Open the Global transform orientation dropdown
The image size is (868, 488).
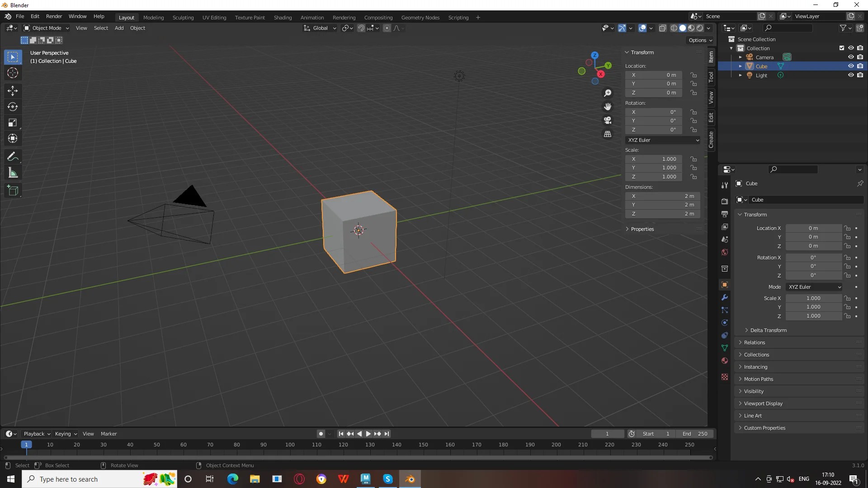tap(320, 28)
